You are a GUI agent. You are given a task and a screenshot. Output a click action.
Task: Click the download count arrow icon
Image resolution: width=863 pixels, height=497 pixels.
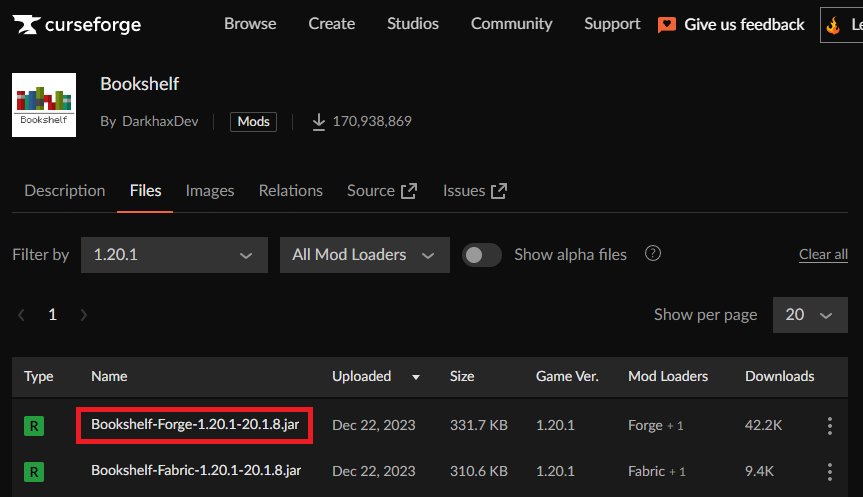tap(319, 121)
